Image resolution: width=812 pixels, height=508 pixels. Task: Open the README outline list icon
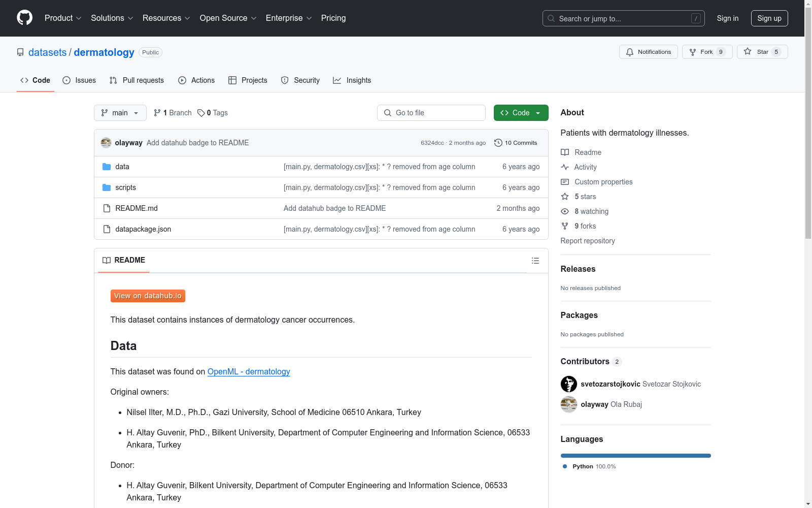(x=535, y=261)
